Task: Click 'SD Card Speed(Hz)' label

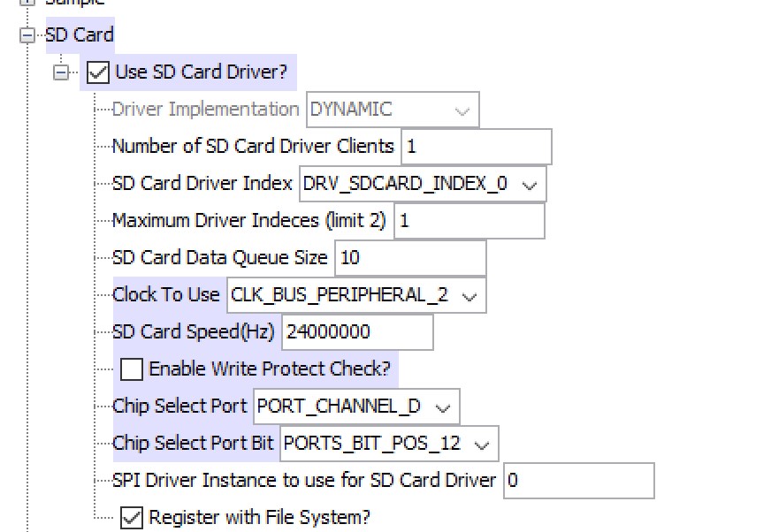Action: [194, 332]
